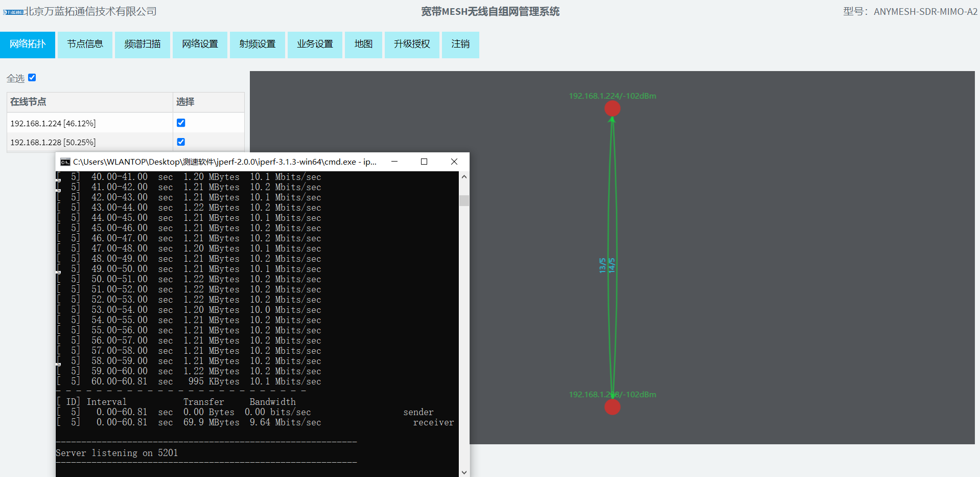Open the 节点信息 tab
The height and width of the screenshot is (477, 980).
(x=85, y=44)
